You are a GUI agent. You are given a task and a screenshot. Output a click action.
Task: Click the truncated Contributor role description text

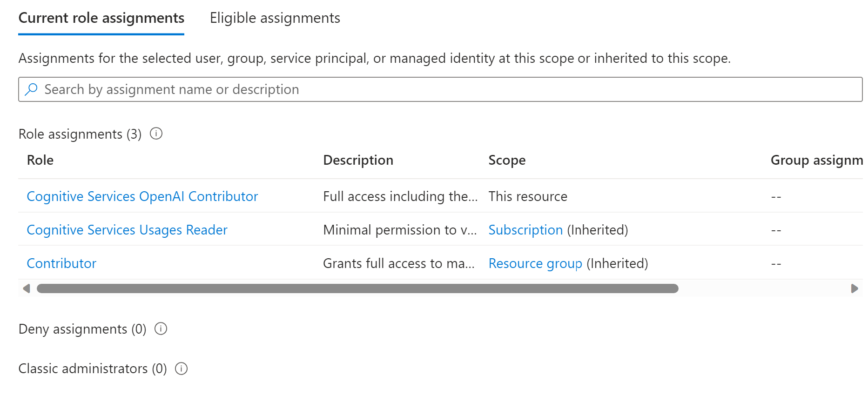click(399, 263)
